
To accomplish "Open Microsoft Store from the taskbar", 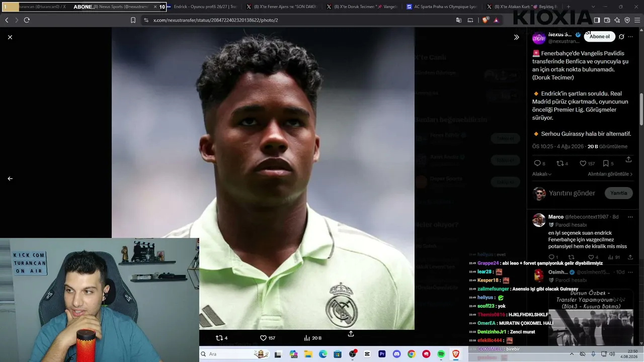I will (x=337, y=354).
